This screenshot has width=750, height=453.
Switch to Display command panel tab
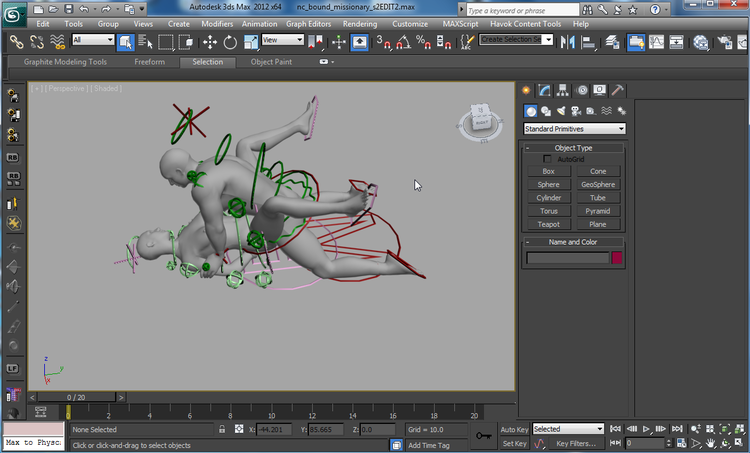tap(599, 90)
